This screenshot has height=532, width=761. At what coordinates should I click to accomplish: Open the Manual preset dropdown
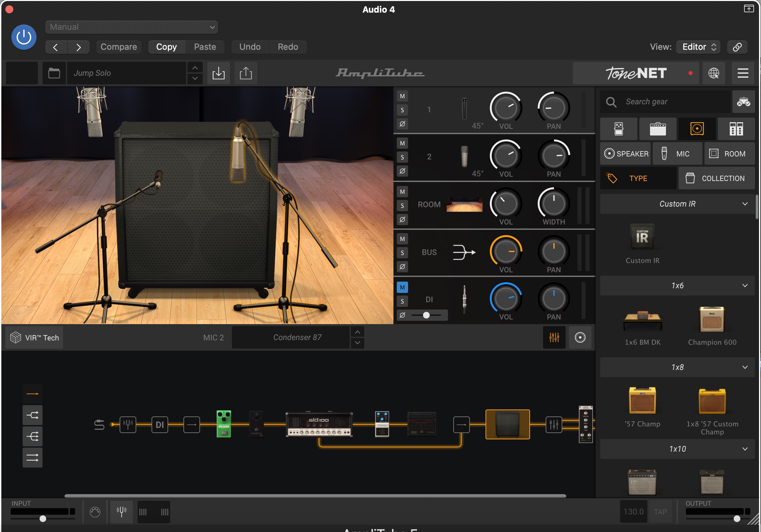click(132, 27)
